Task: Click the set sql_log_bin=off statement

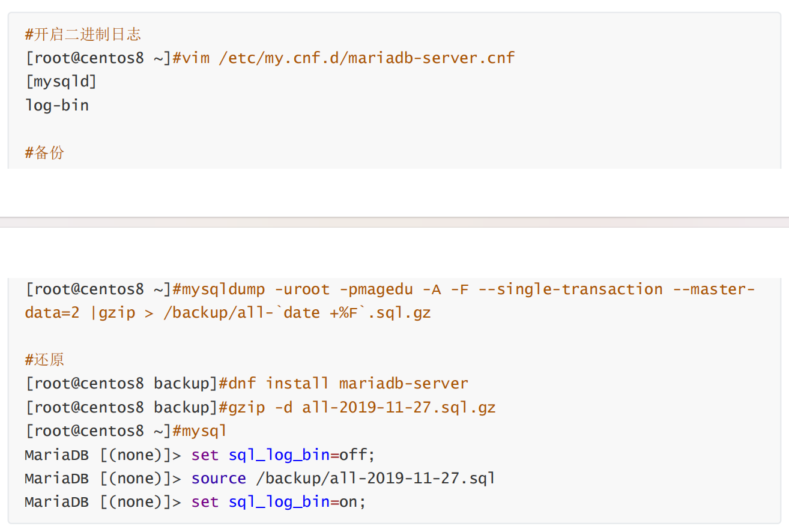Action: pos(283,455)
